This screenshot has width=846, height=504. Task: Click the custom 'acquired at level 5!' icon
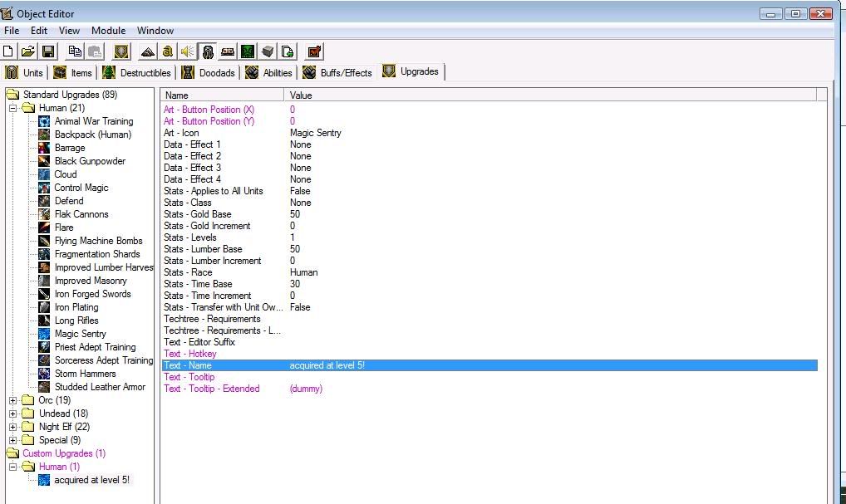44,480
